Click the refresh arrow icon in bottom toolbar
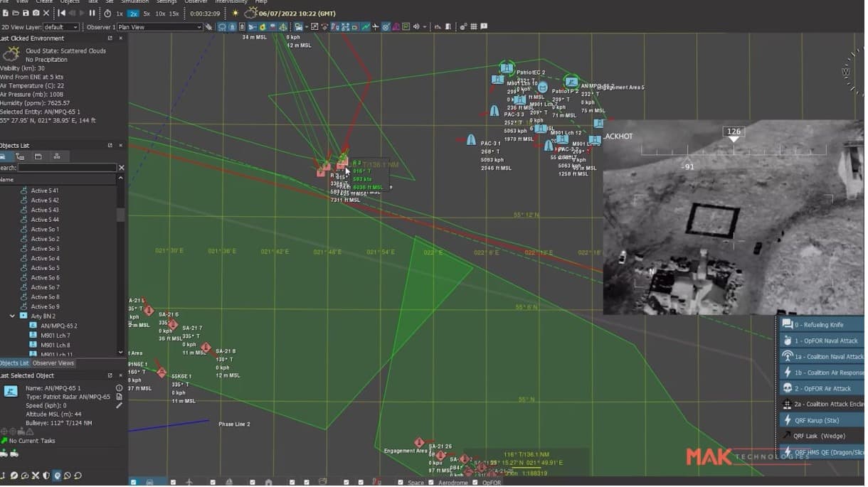Screen dimensions: 868x487 click(78, 476)
